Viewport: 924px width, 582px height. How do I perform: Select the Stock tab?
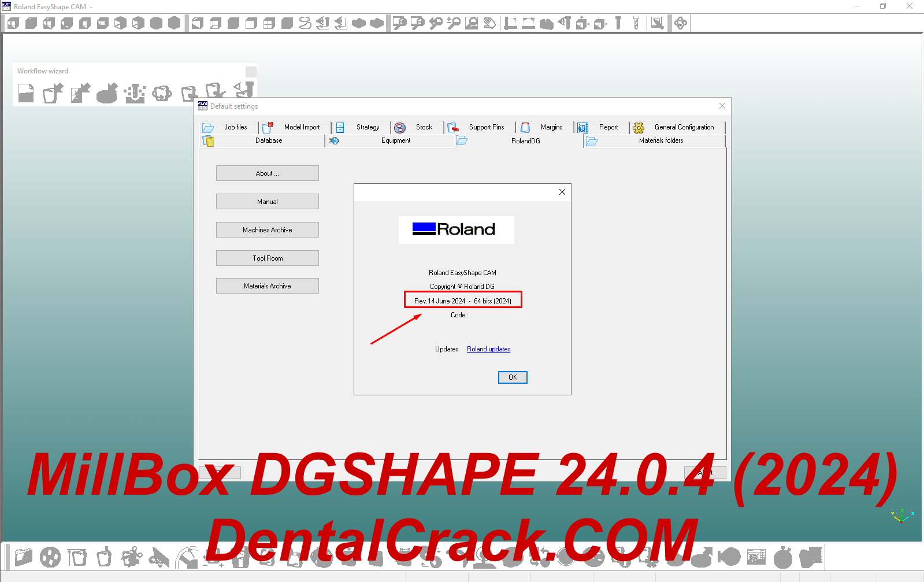tap(418, 127)
